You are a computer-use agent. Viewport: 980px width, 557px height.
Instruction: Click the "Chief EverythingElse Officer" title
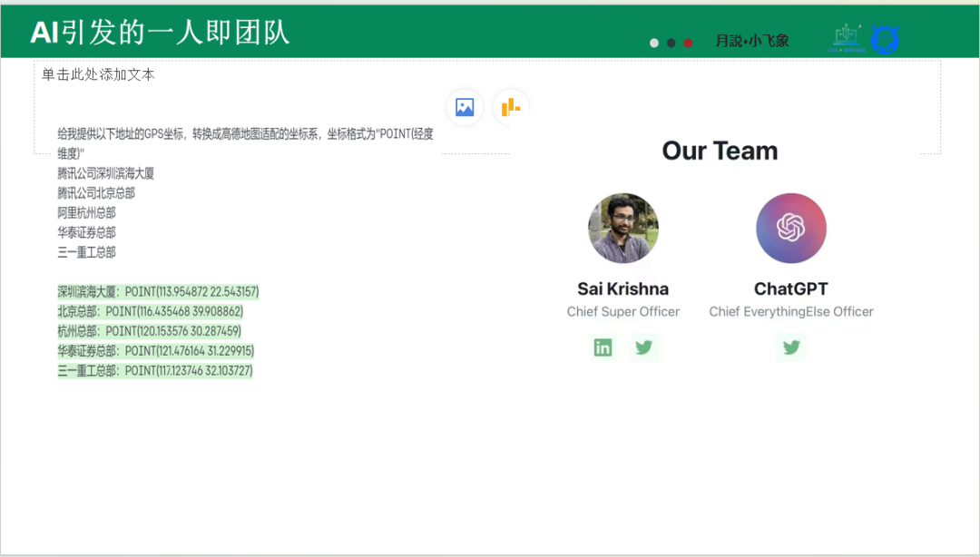click(x=791, y=311)
